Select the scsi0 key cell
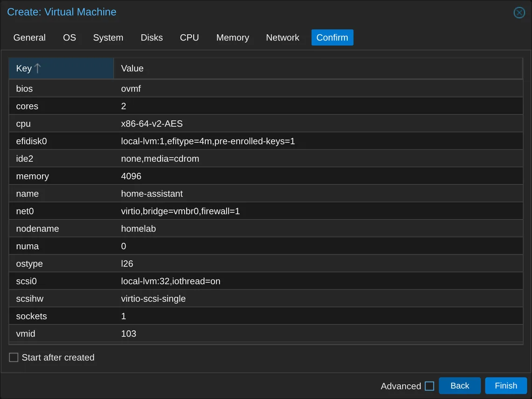This screenshot has width=532, height=399. pos(61,281)
